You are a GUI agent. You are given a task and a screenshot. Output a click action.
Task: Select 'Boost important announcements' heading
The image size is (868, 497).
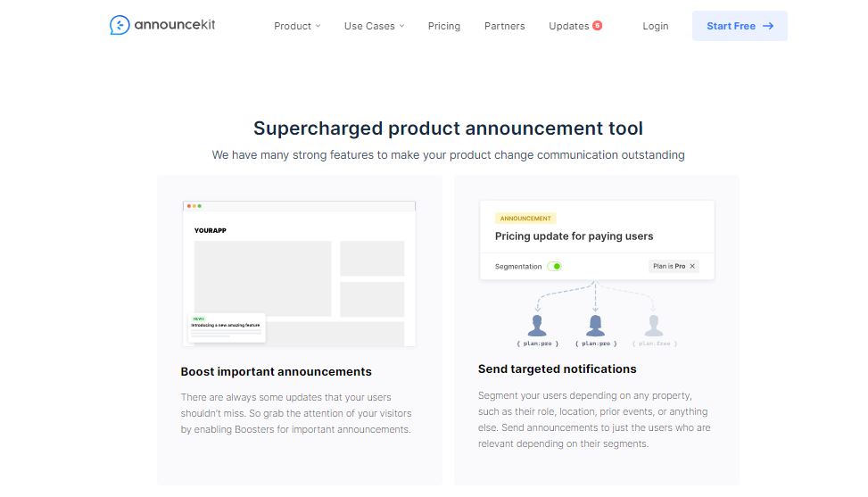click(277, 372)
